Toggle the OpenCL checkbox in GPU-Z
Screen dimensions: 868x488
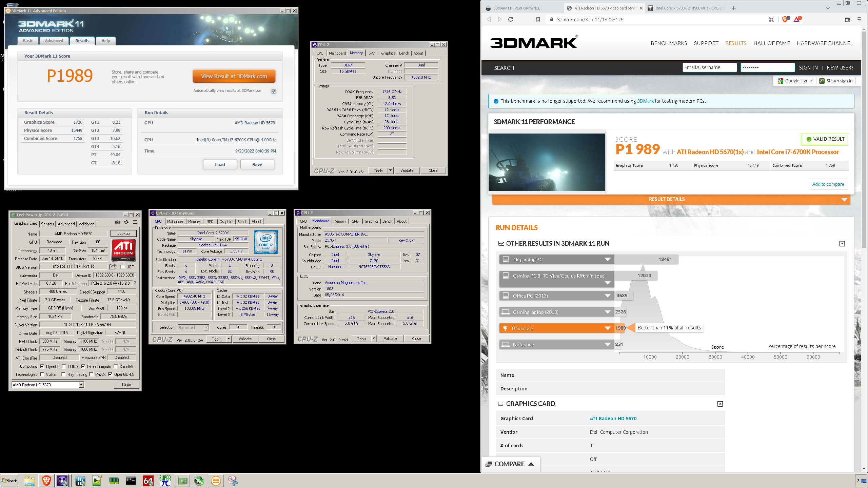42,366
